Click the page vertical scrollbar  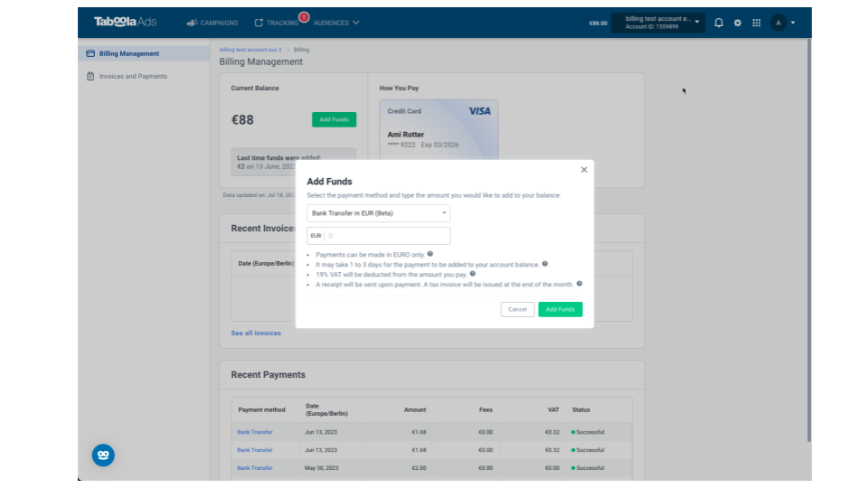[x=808, y=240]
